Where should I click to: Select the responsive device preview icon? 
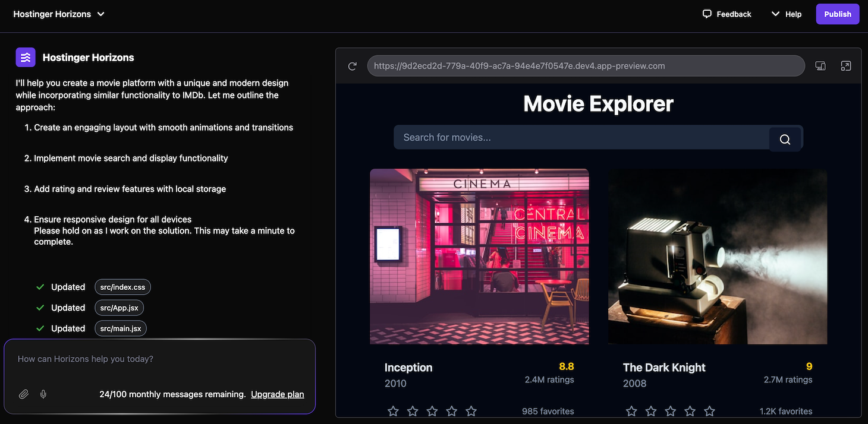(820, 66)
